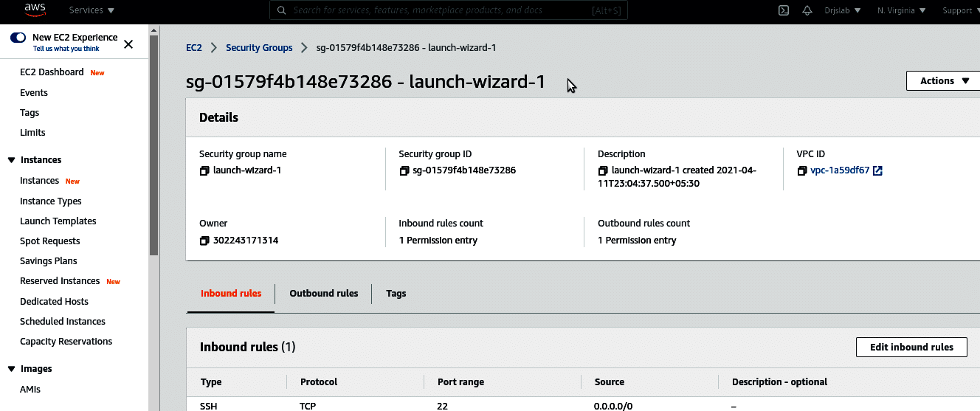Image resolution: width=980 pixels, height=411 pixels.
Task: Collapse the Images sidebar section
Action: (x=11, y=369)
